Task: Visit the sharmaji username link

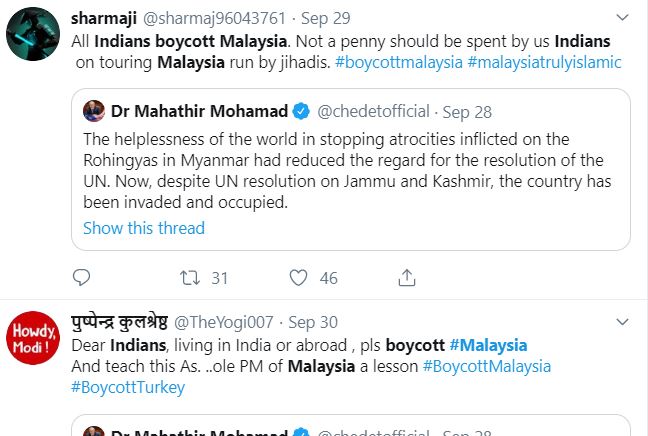Action: click(x=106, y=18)
